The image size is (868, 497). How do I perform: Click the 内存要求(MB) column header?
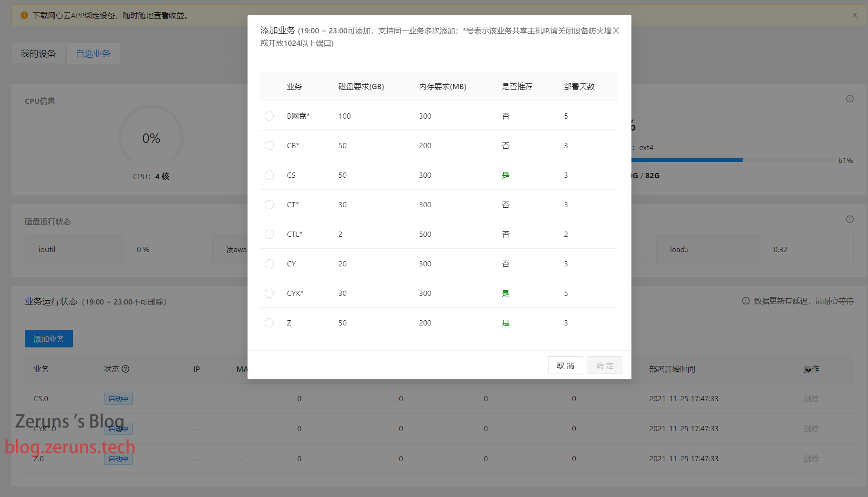[x=443, y=86]
